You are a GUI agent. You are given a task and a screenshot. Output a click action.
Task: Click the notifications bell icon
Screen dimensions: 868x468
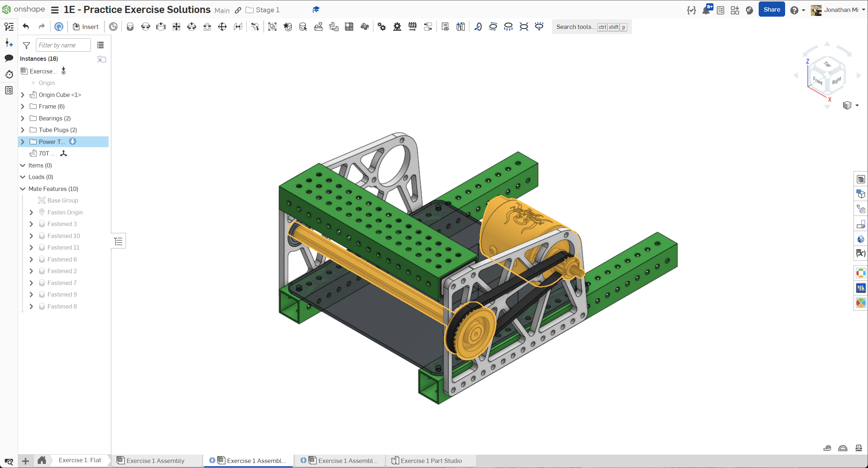706,10
